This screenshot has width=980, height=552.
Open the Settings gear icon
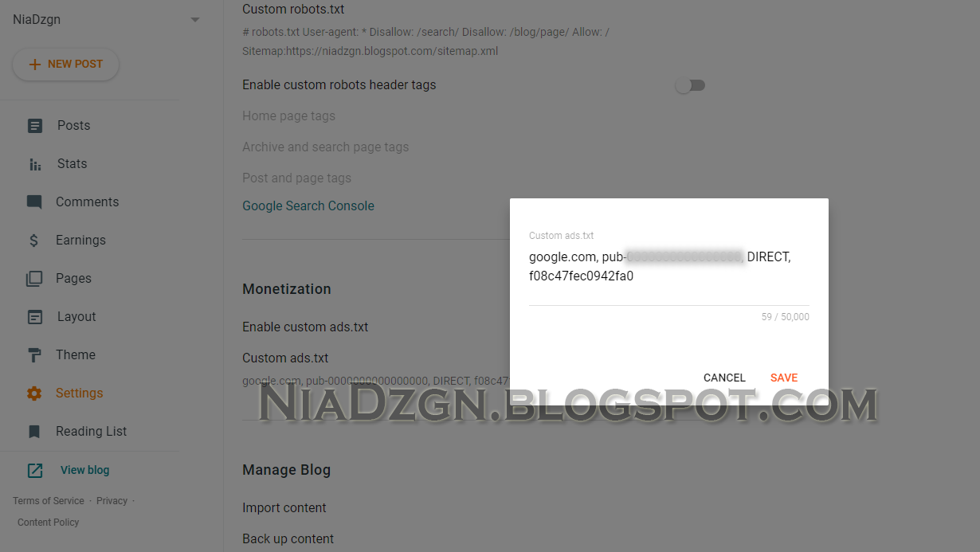pos(34,393)
